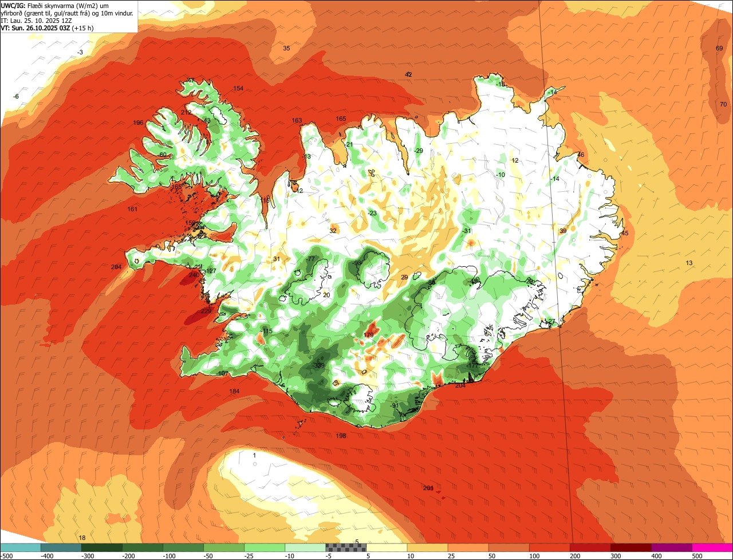
Task: Click the map value '35'
Action: (286, 48)
